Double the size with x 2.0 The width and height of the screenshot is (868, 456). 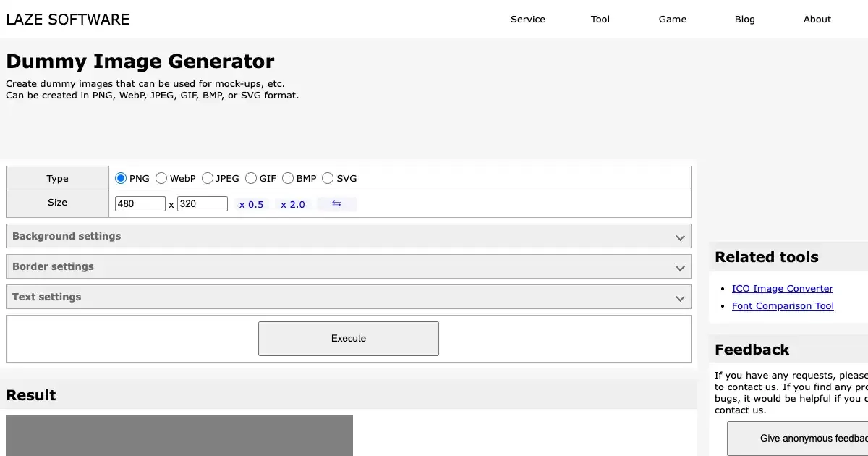tap(293, 205)
